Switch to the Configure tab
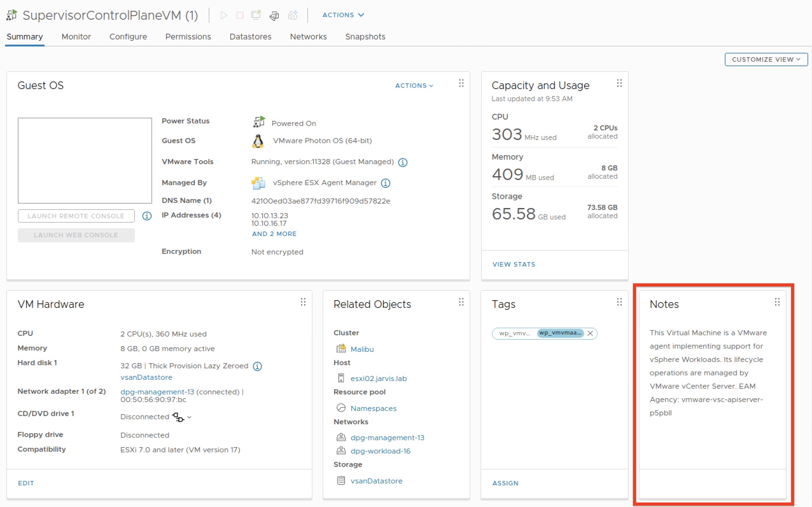The width and height of the screenshot is (812, 507). point(128,37)
